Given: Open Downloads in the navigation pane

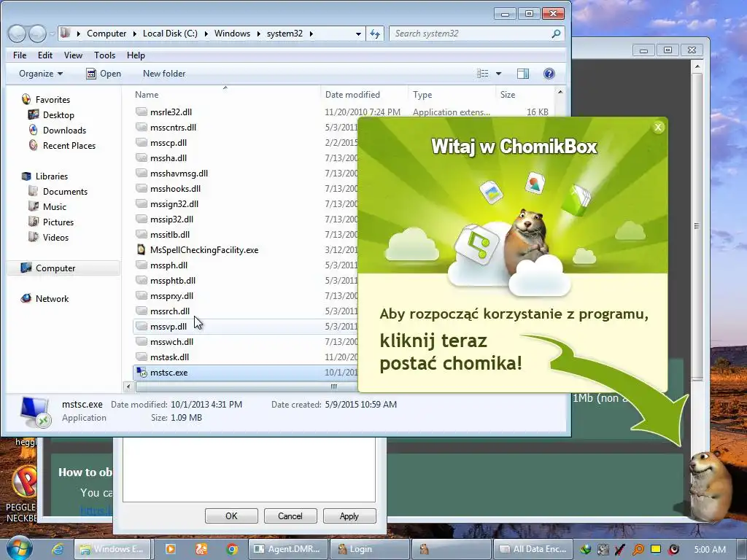Looking at the screenshot, I should (x=64, y=130).
